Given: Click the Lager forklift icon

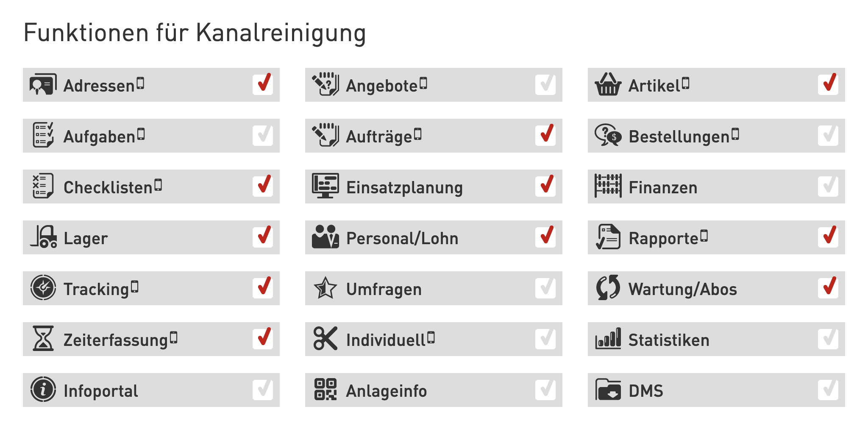Looking at the screenshot, I should 44,237.
